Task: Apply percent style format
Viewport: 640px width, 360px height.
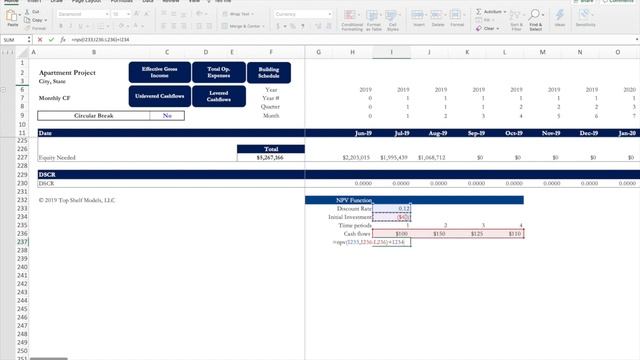Action: (293, 26)
